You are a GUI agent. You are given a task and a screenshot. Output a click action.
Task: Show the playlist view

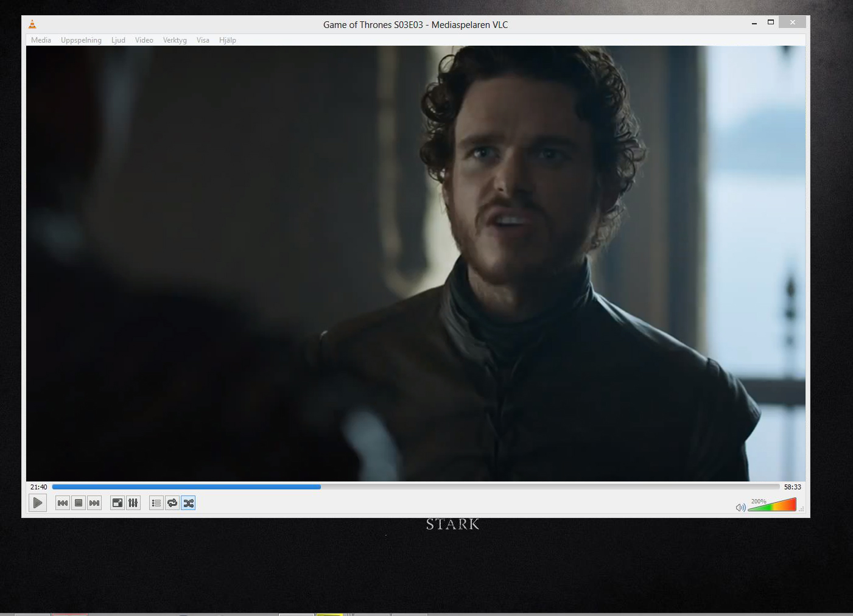click(156, 503)
